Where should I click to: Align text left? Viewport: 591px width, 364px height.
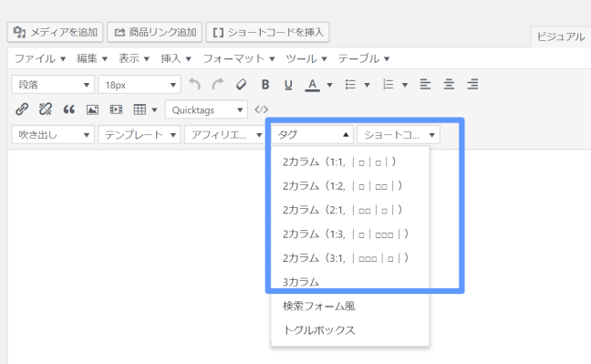tap(425, 85)
